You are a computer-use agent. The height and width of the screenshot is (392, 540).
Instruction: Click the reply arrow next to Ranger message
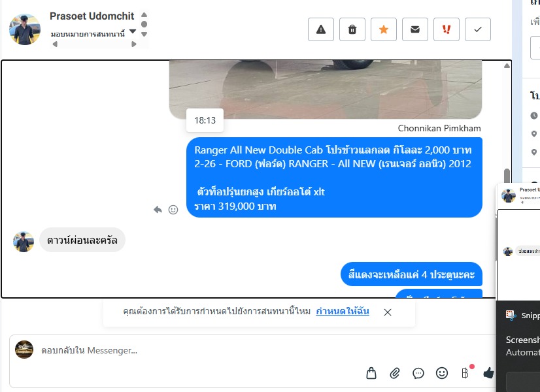158,209
